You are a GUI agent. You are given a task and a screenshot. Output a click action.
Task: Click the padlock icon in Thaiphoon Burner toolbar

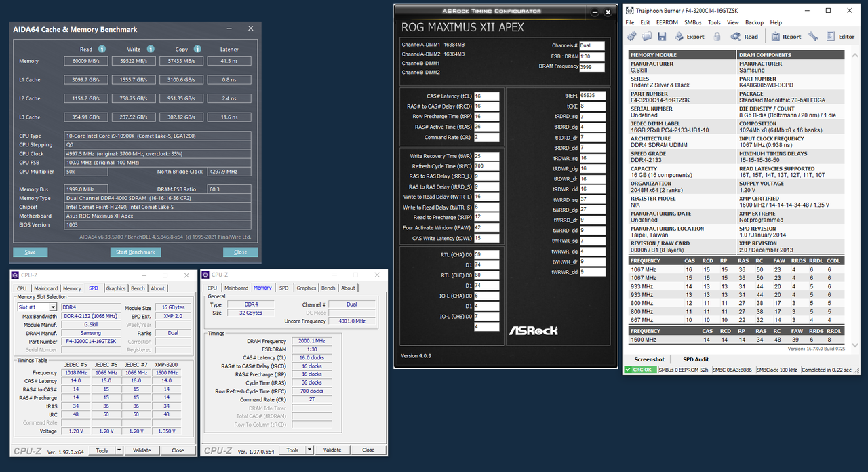pos(717,36)
